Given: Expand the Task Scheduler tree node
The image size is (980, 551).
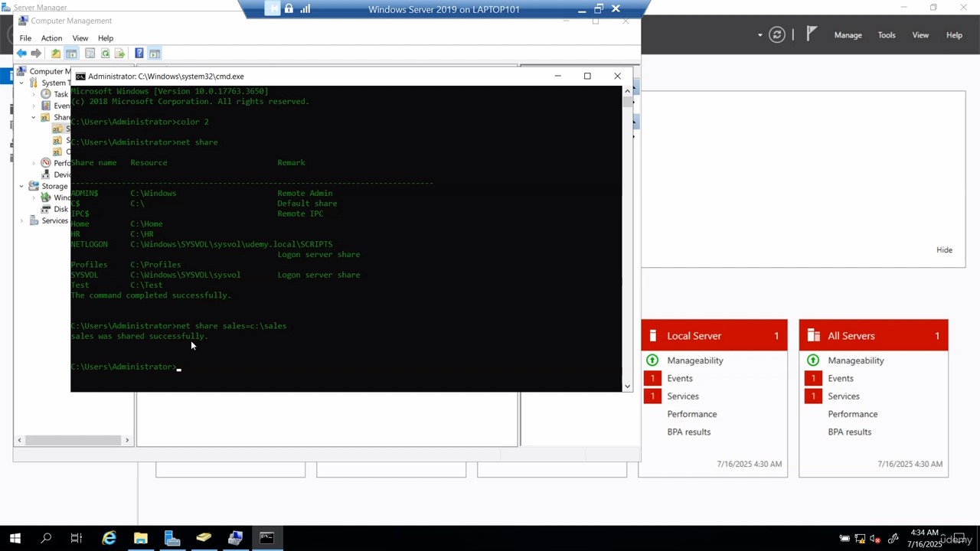Looking at the screenshot, I should click(34, 94).
